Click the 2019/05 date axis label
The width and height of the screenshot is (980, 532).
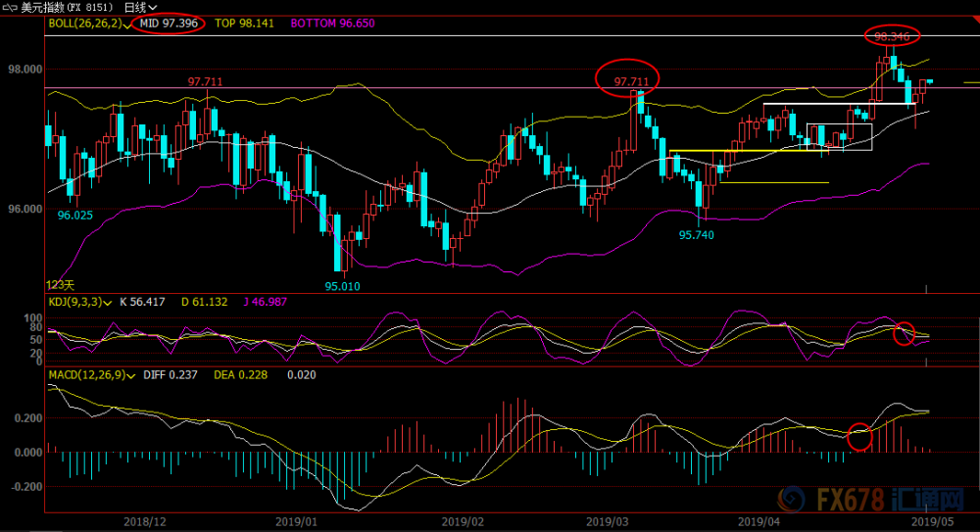click(933, 521)
